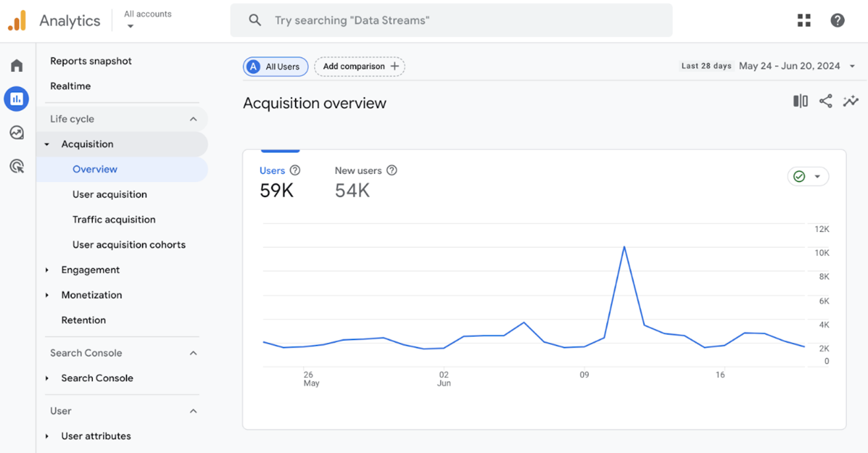Screen dimensions: 868x453
Task: Open the Google apps grid icon
Action: point(804,21)
